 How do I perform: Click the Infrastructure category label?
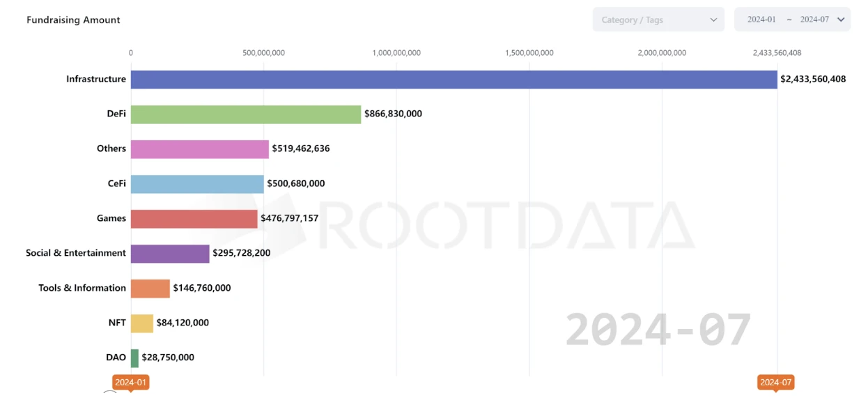tap(96, 79)
